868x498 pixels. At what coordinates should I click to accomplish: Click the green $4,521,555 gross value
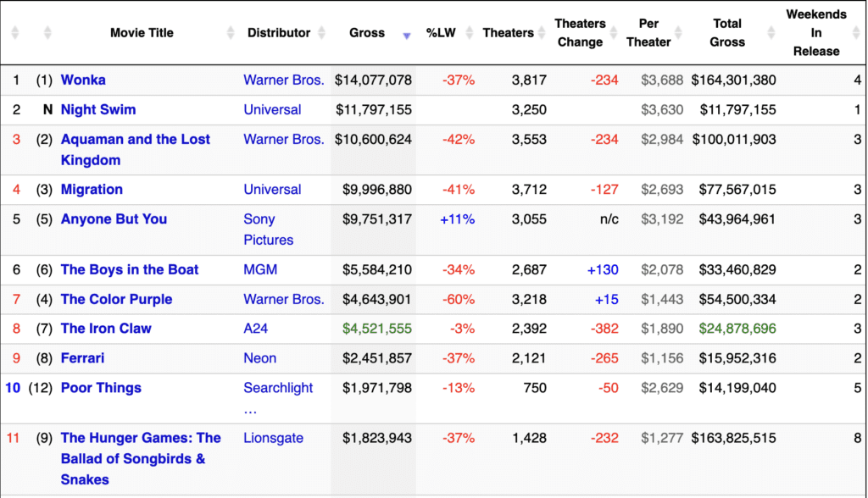[377, 329]
